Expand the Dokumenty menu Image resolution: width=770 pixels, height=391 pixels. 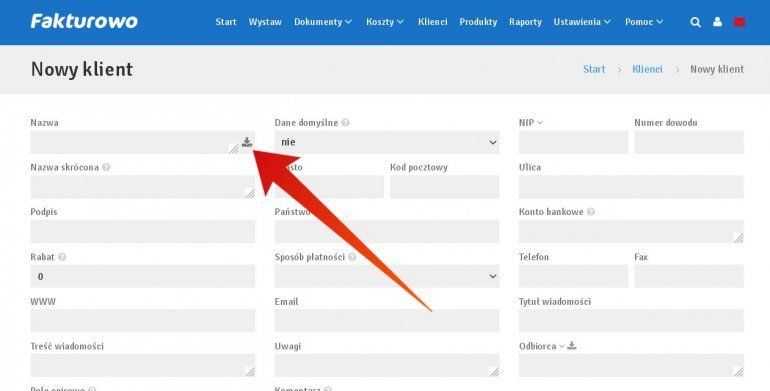[323, 22]
